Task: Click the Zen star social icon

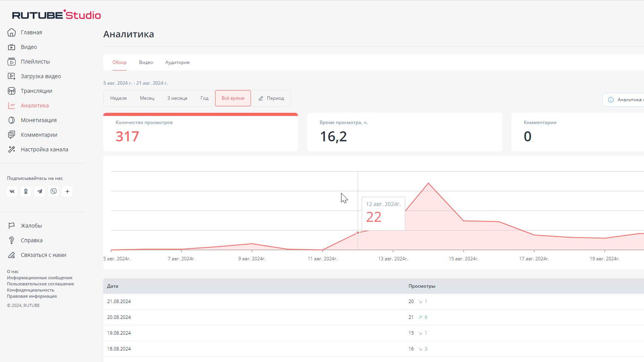Action: (x=67, y=191)
